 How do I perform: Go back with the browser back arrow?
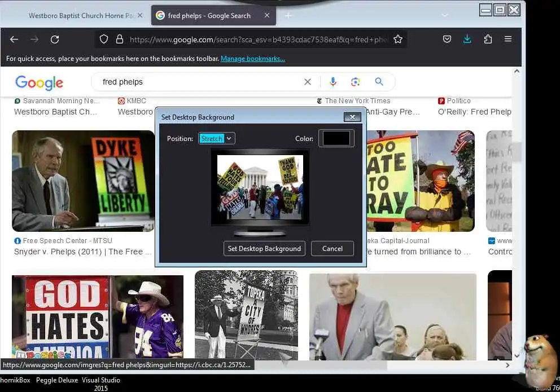(x=14, y=39)
